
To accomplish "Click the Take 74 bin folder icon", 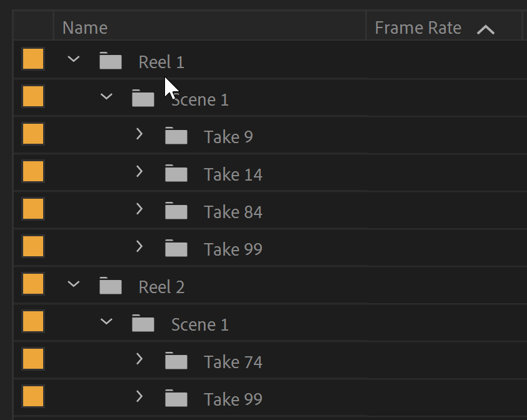I will point(176,361).
